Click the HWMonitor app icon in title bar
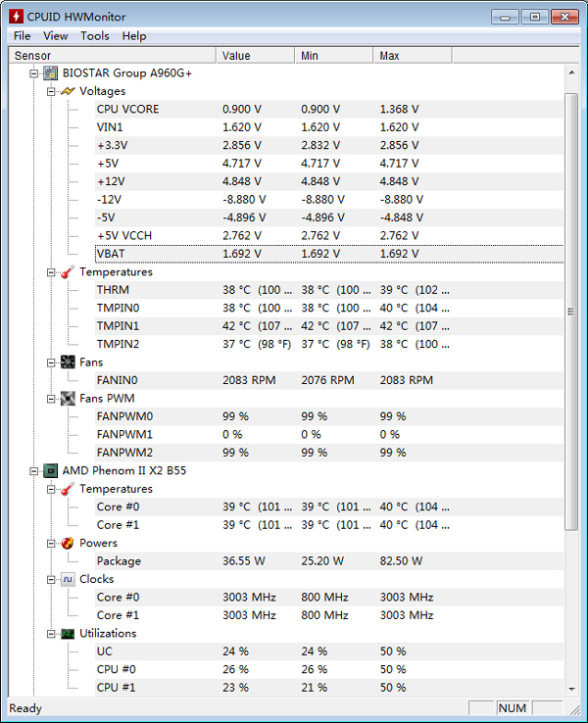This screenshot has width=588, height=723. click(x=16, y=17)
